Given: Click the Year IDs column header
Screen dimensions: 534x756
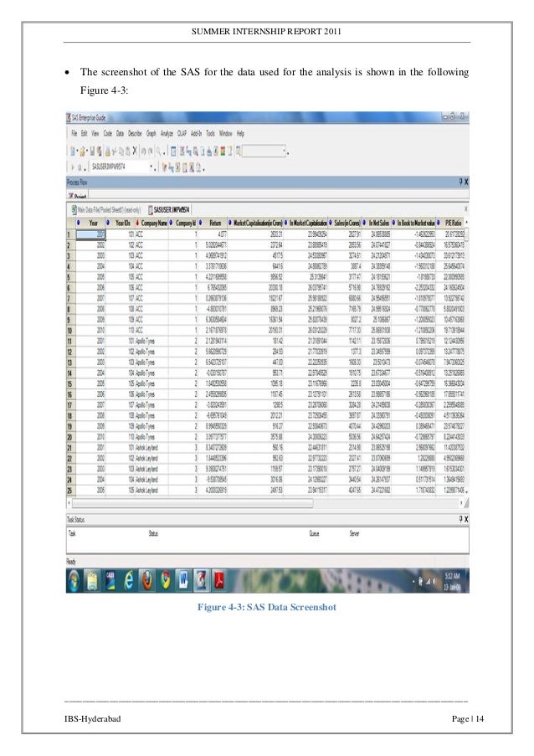Looking at the screenshot, I should coord(120,223).
